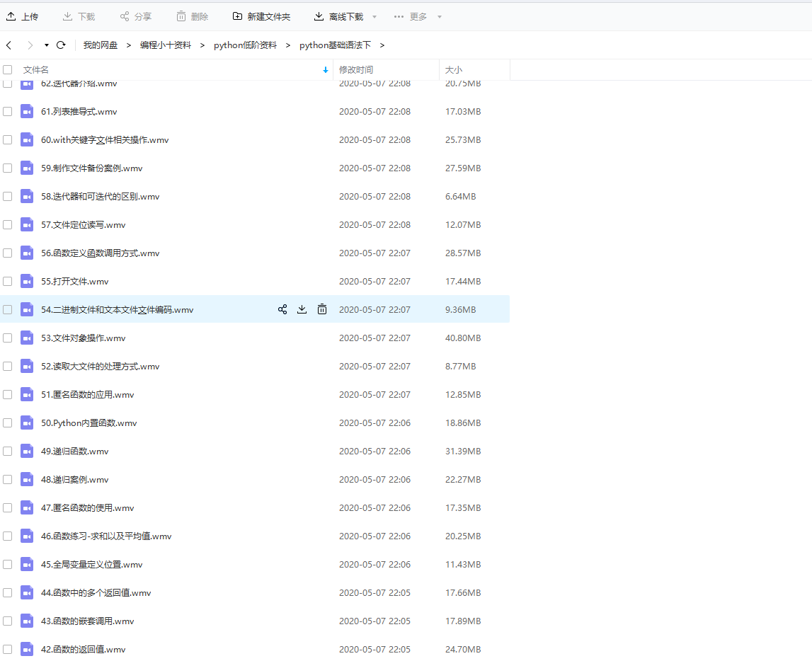Check the box for 50.Python内置函数.wmv
This screenshot has width=812, height=661.
click(x=7, y=423)
